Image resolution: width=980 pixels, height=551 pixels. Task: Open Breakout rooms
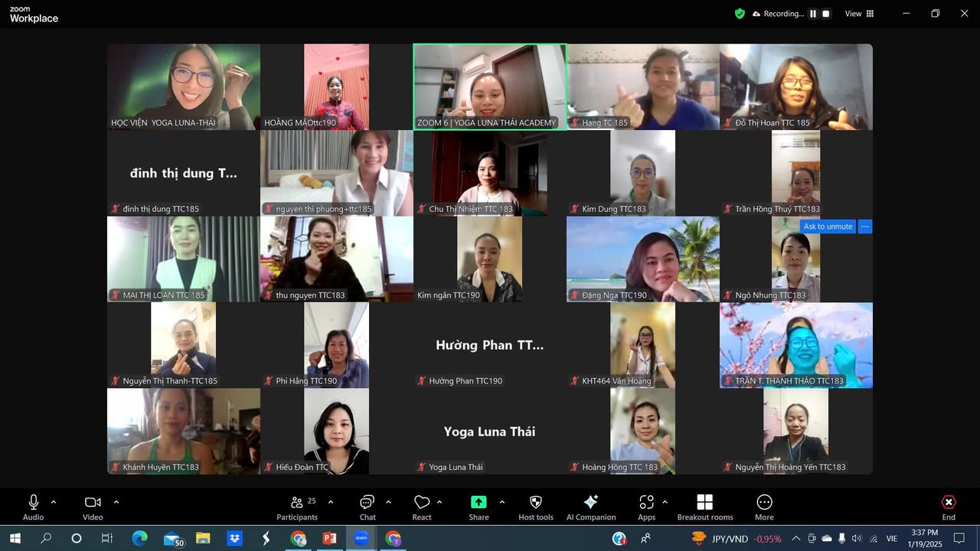click(x=704, y=507)
